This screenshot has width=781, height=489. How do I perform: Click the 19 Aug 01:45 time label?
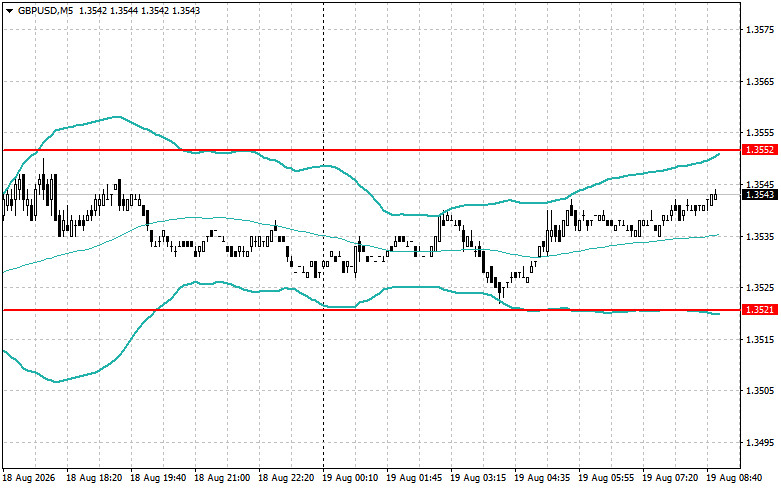point(414,478)
